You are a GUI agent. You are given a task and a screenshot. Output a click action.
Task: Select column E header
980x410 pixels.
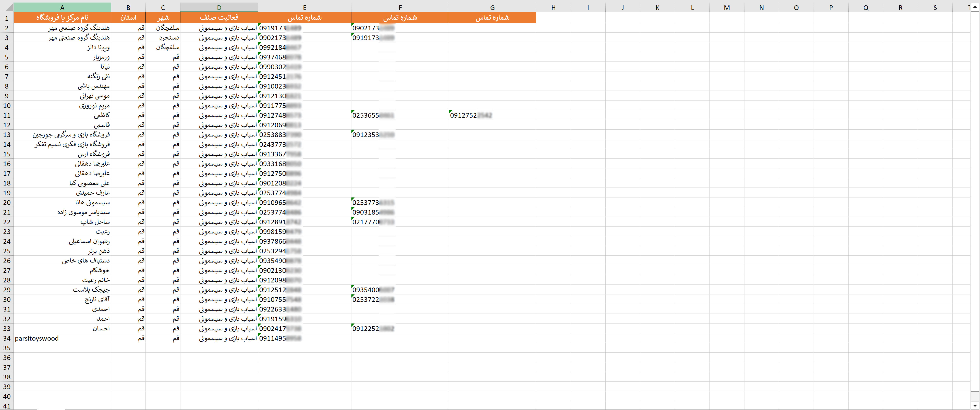[x=304, y=7]
